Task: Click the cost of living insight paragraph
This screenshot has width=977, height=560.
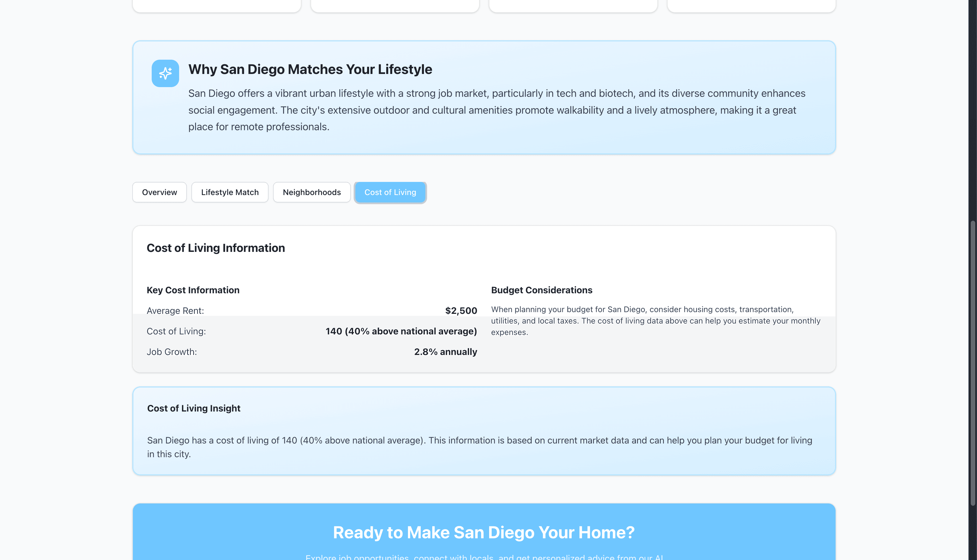Action: 479,447
